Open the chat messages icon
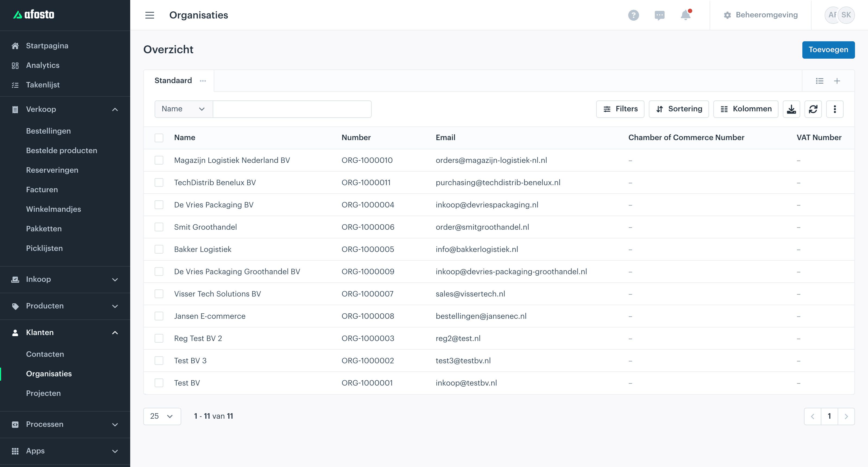The height and width of the screenshot is (467, 868). [x=659, y=15]
